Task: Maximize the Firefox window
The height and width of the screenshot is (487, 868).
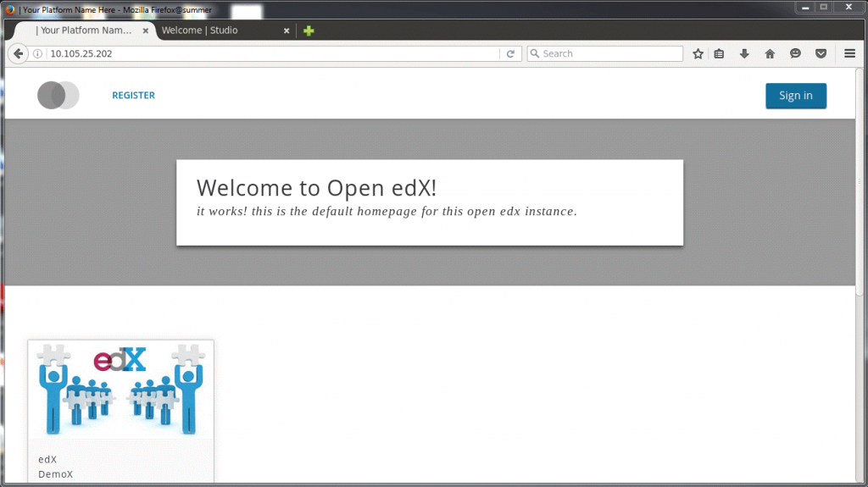Action: coord(824,7)
